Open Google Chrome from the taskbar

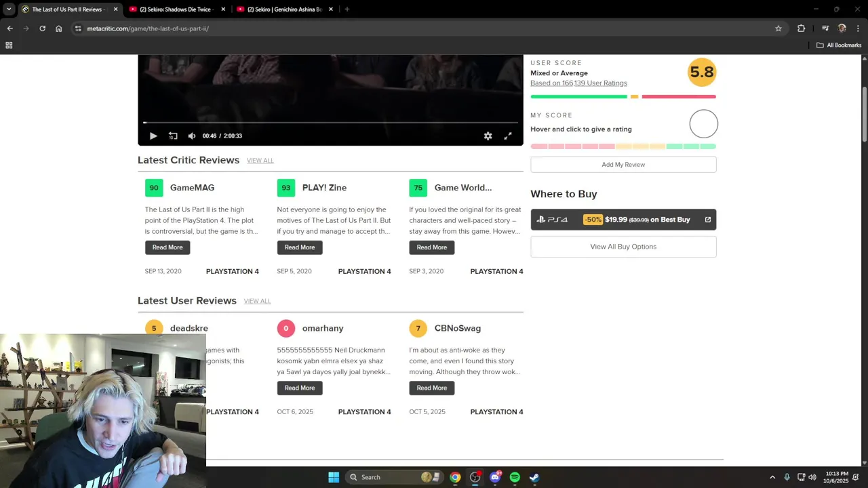click(455, 477)
